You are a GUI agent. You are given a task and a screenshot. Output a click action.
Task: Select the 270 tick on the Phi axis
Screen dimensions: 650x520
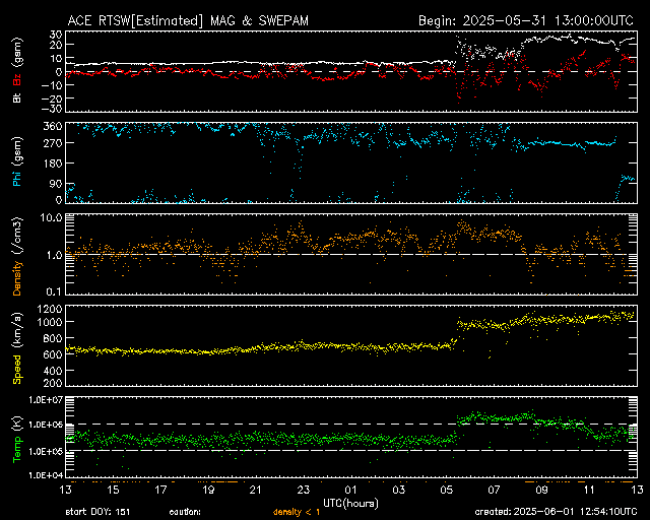[x=53, y=143]
